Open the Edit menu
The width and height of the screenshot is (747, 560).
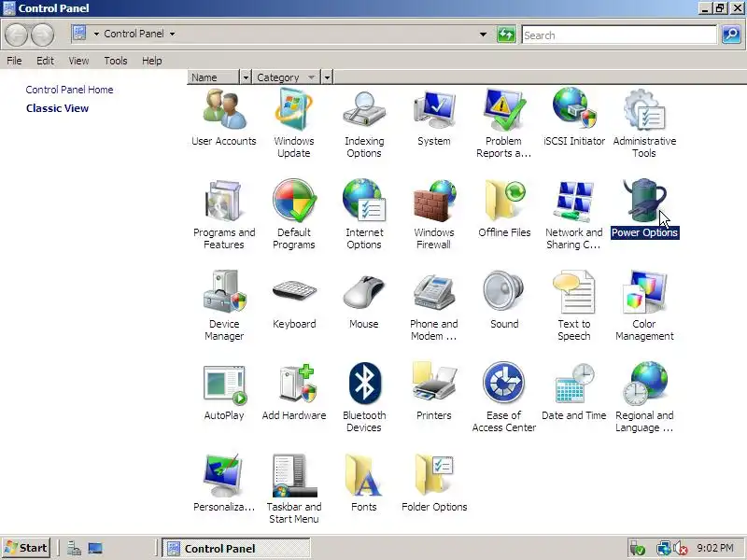tap(45, 61)
